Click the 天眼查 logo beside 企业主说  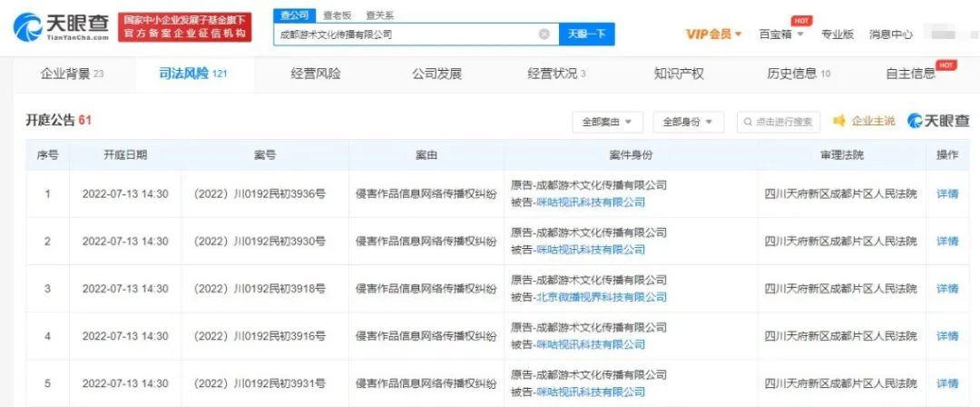click(938, 121)
